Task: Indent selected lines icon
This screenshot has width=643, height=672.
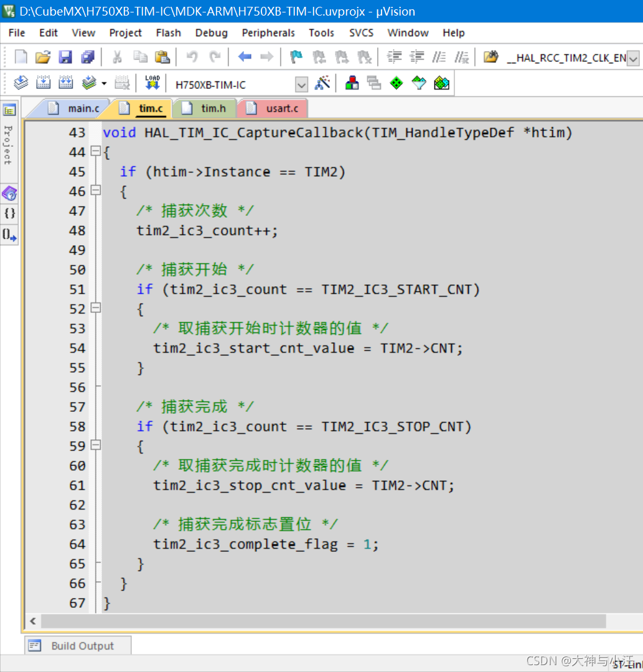Action: pyautogui.click(x=394, y=57)
